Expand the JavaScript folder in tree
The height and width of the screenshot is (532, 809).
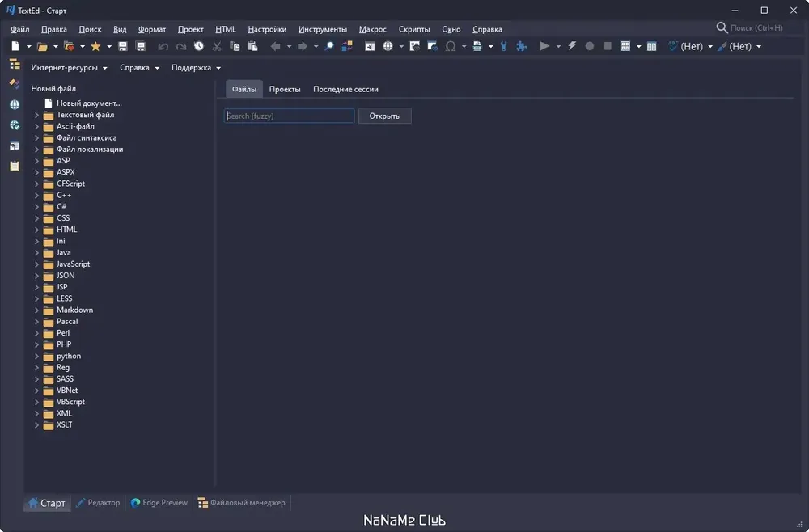point(36,264)
